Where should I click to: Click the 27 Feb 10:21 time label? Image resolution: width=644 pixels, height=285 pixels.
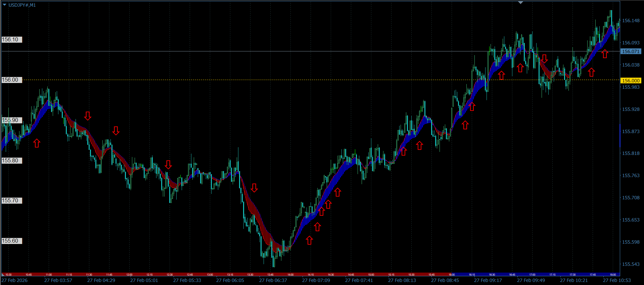(574, 280)
